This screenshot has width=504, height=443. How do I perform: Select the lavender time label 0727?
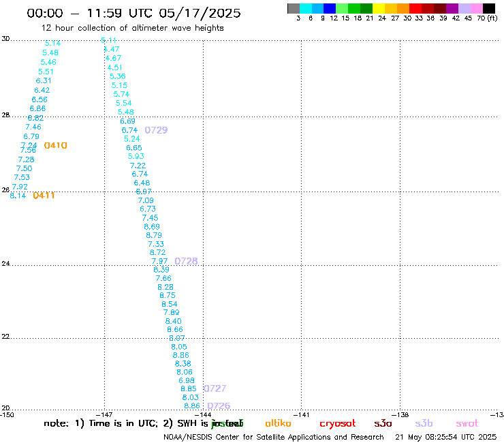point(215,388)
